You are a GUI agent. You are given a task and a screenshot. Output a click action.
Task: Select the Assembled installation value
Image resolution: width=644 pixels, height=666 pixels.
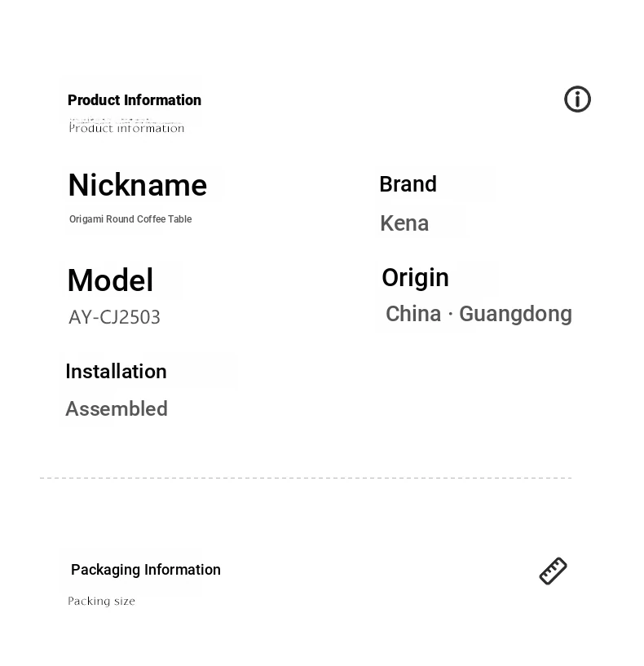(117, 409)
